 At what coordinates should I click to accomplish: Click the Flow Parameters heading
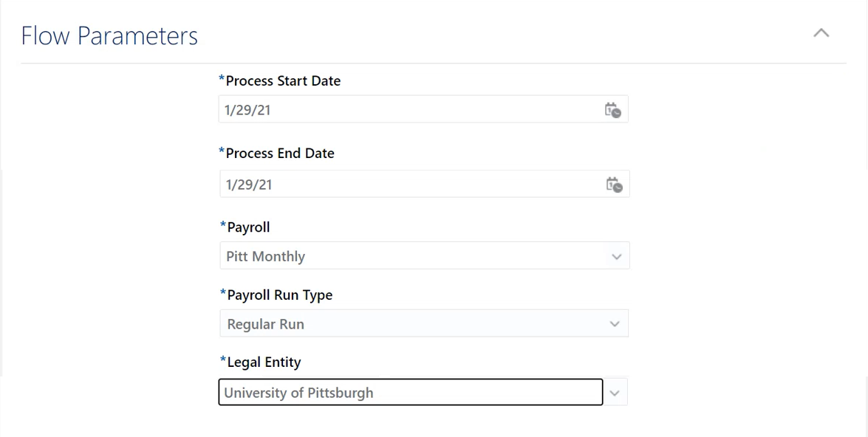click(x=109, y=35)
